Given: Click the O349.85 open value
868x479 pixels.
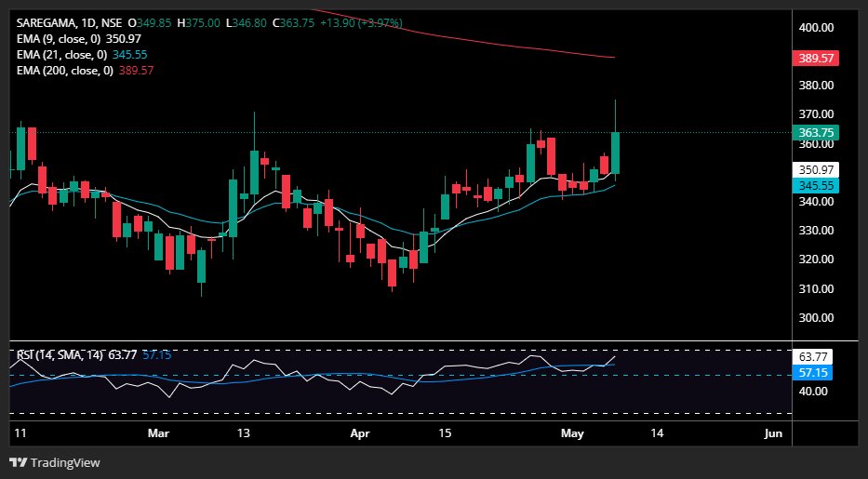Looking at the screenshot, I should [150, 23].
